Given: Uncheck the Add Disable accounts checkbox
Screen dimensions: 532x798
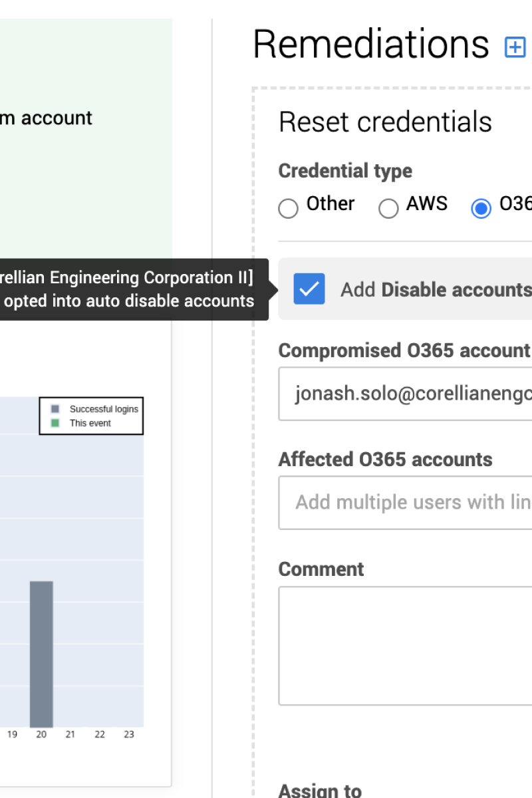Looking at the screenshot, I should [x=309, y=289].
